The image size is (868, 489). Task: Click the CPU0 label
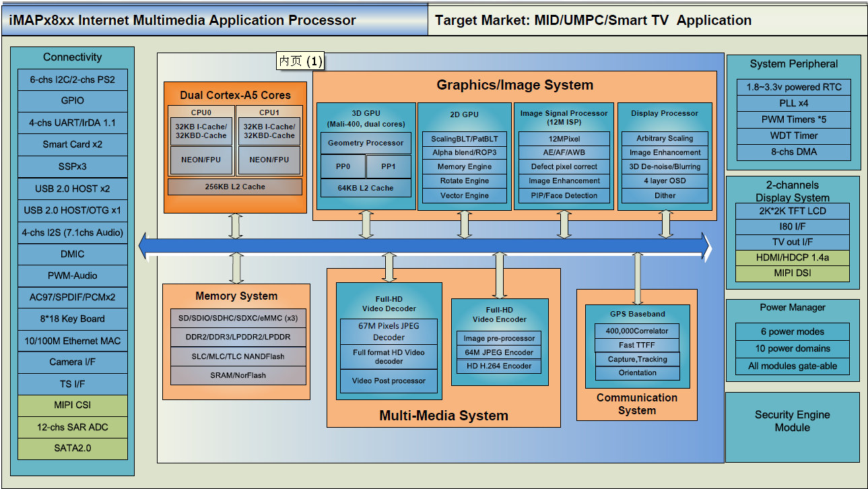pos(201,112)
